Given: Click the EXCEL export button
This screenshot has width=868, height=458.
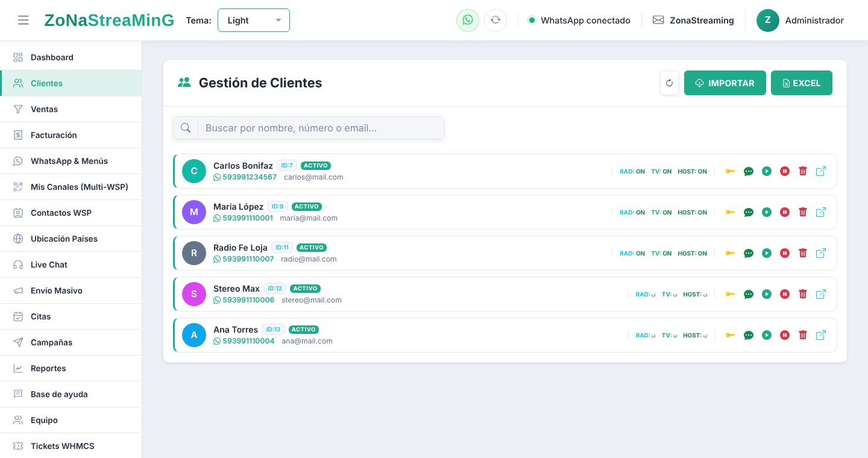Looking at the screenshot, I should coord(802,83).
